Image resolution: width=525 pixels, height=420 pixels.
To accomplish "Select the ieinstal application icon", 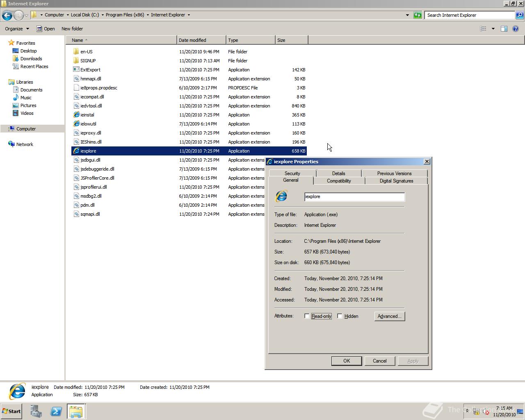I will pos(76,115).
